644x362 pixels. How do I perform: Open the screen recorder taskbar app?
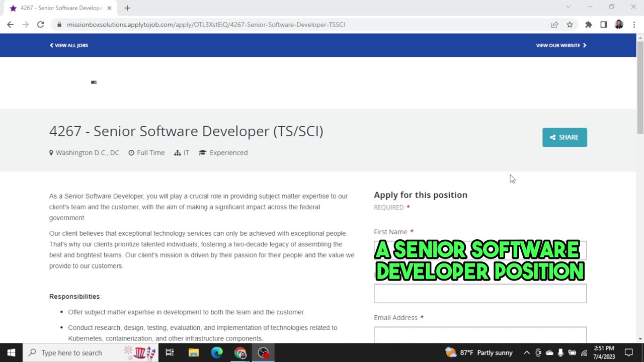(263, 352)
